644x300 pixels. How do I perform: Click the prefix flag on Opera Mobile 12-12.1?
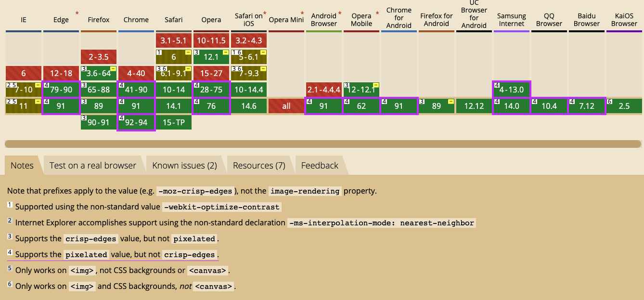point(376,85)
